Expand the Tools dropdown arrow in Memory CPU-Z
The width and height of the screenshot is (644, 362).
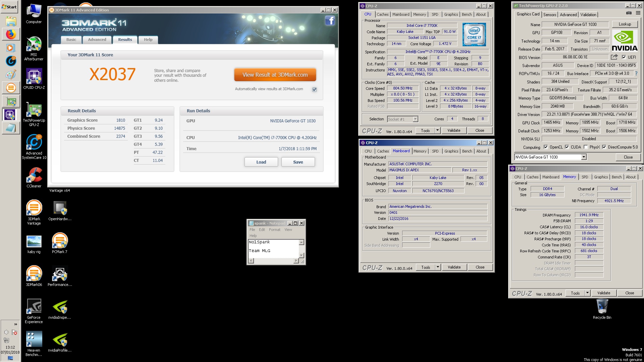click(587, 293)
